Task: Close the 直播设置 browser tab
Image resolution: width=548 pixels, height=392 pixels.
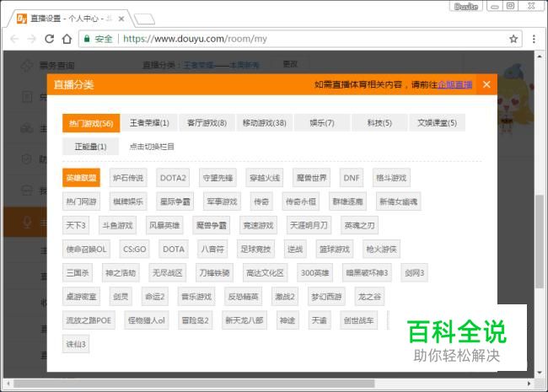Action: [121, 19]
